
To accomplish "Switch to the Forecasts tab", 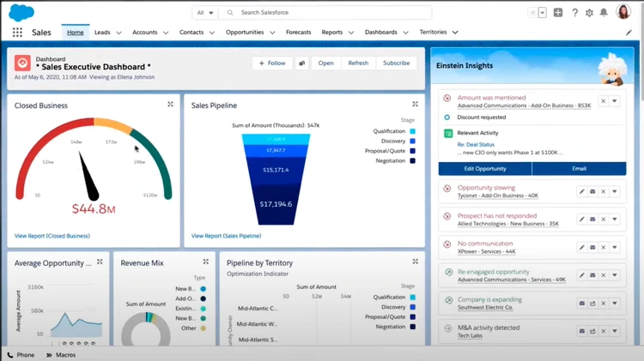I will [x=298, y=33].
